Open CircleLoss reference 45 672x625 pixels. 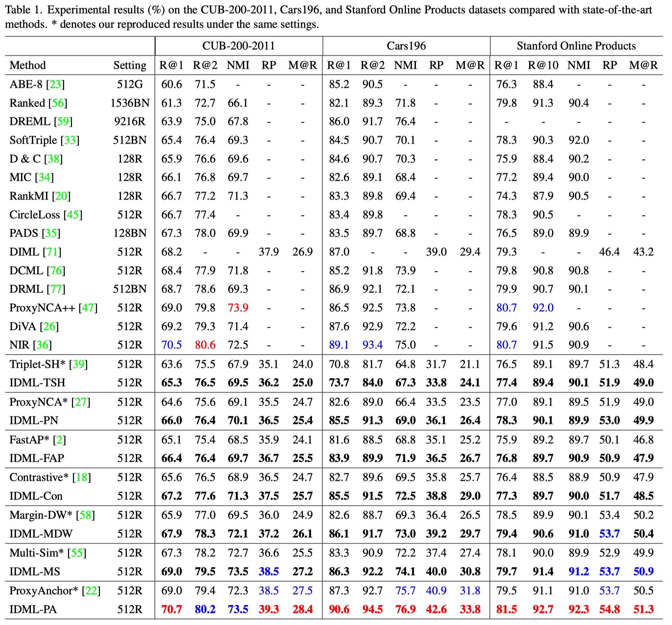(73, 215)
